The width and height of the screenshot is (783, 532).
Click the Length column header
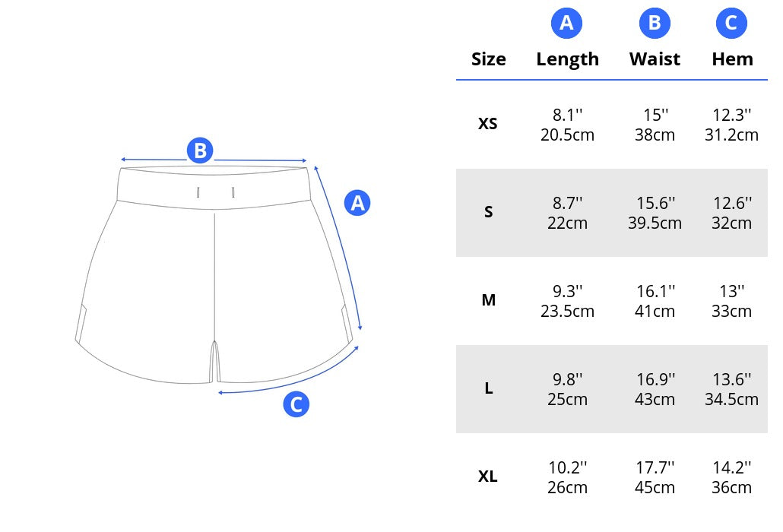pos(567,59)
